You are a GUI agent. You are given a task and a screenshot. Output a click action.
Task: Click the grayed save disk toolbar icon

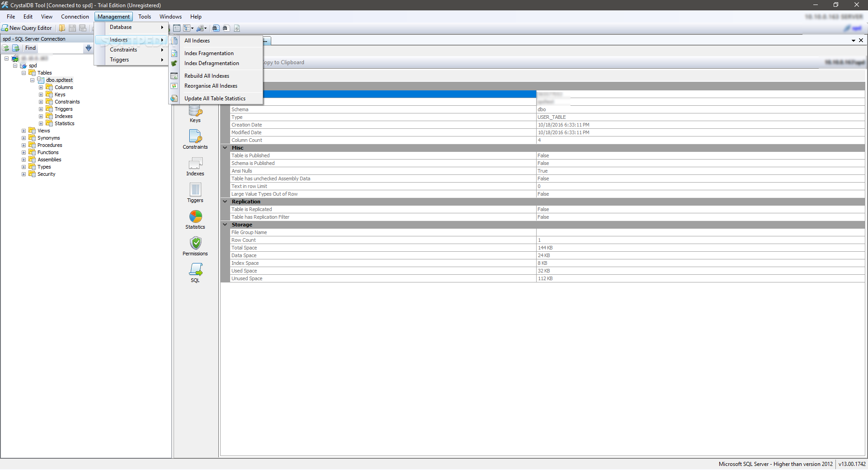coord(72,28)
